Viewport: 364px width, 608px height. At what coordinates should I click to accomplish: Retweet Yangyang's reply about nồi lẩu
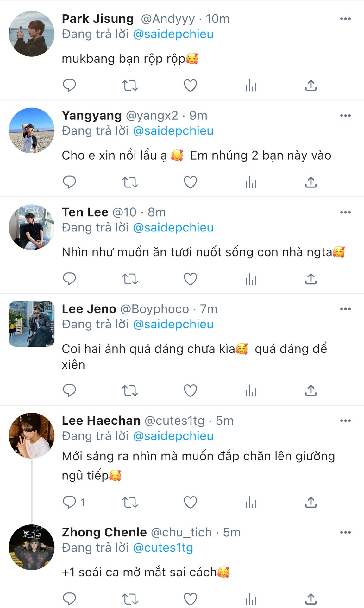click(130, 182)
